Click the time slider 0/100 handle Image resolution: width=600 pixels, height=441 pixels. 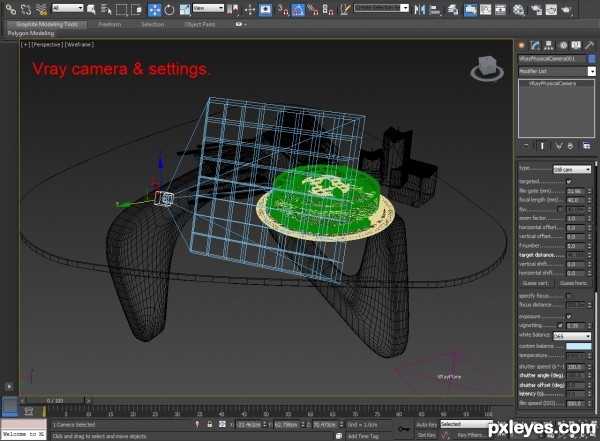coord(55,401)
